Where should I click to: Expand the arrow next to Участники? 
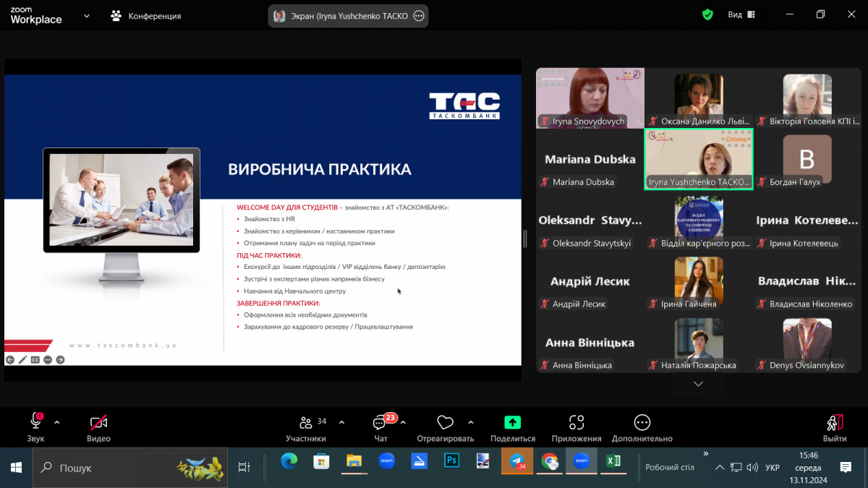pyautogui.click(x=341, y=422)
